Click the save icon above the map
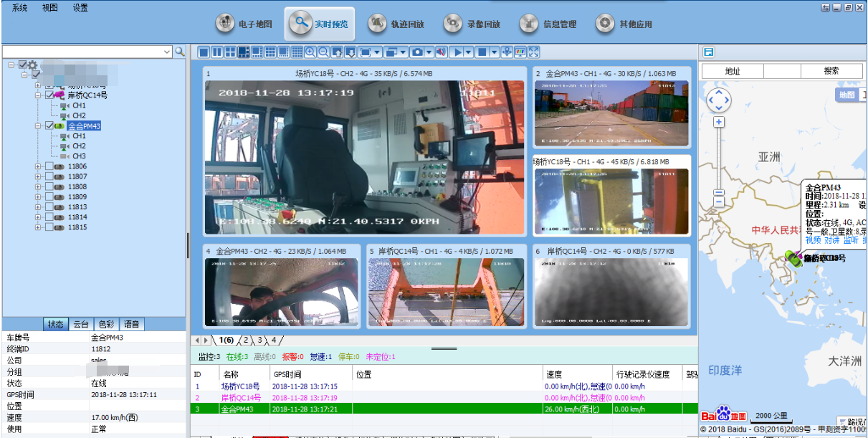 [x=708, y=52]
